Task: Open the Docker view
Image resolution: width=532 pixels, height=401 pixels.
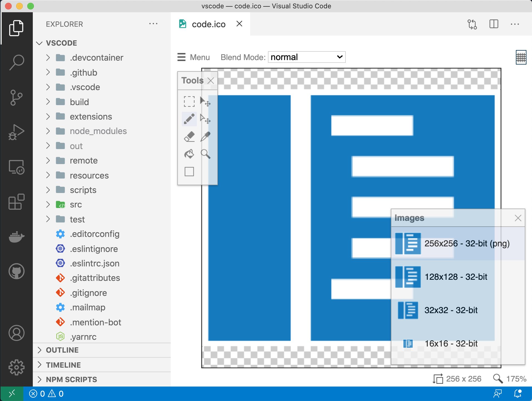Action: coord(16,237)
